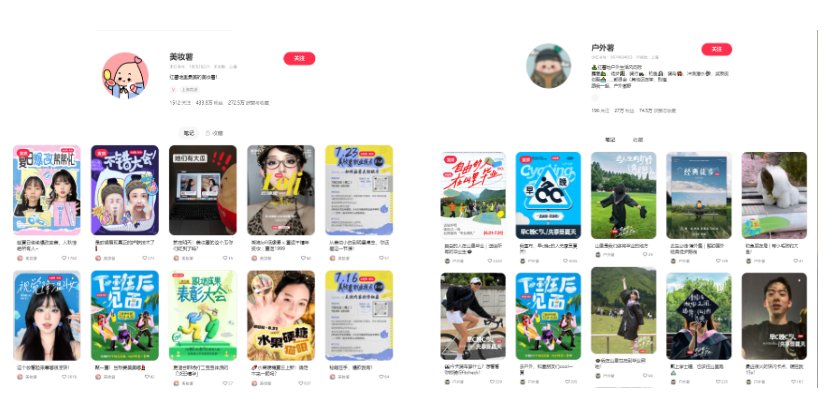826x405 pixels.
Task: Like the Loli glasses woman post
Action: click(303, 258)
